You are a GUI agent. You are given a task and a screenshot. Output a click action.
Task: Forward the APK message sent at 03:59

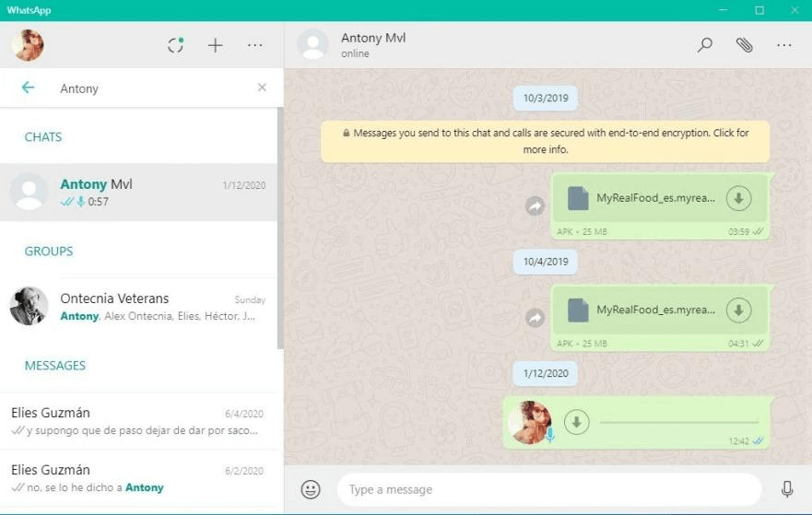(x=535, y=206)
